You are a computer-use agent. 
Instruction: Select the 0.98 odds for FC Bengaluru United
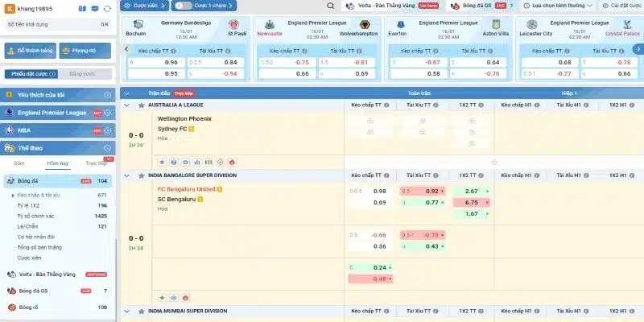pyautogui.click(x=380, y=191)
